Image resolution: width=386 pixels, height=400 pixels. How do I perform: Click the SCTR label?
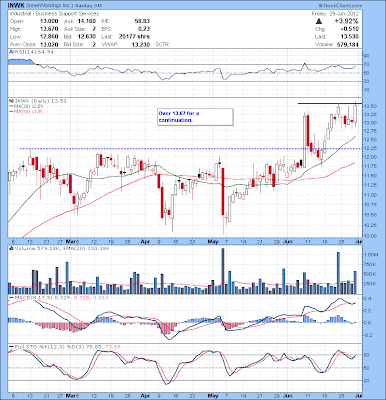163,44
